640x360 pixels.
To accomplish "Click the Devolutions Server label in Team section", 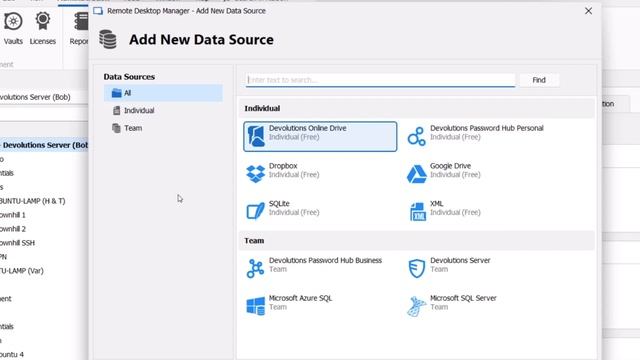I will pyautogui.click(x=460, y=260).
